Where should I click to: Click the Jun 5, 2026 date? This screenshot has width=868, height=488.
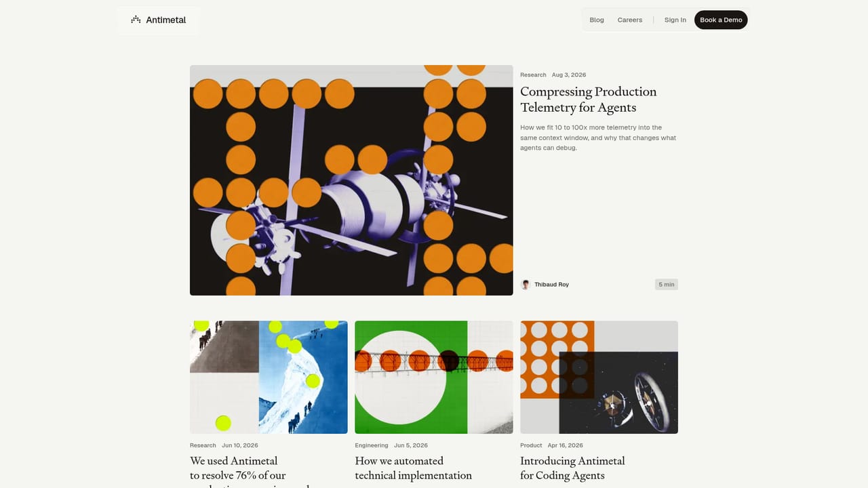pos(411,445)
